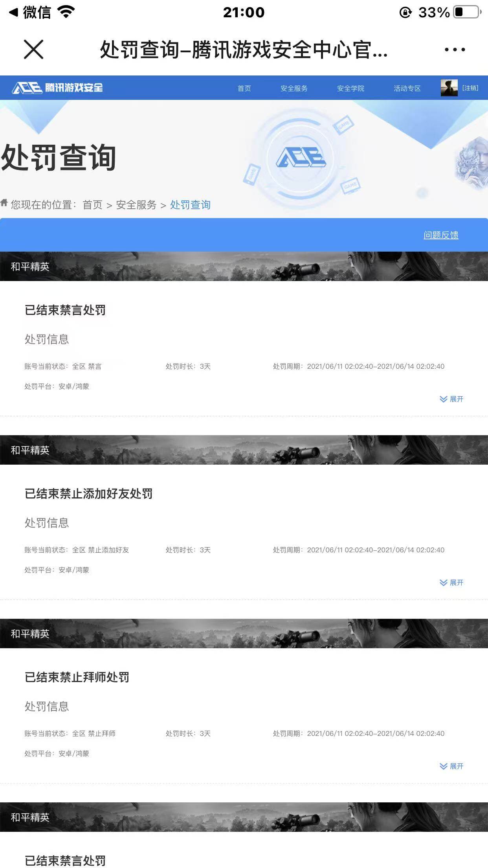Screen dimensions: 488x868
Task: Click the page title 处罚查询-腾讯游戏安全中心官
Action: tap(244, 50)
